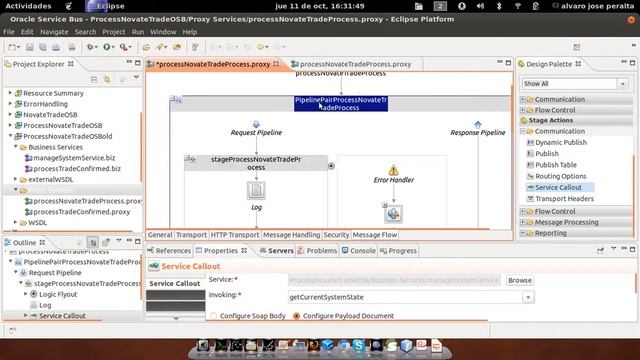Click the Service field path input
640x360 pixels.
(394, 280)
